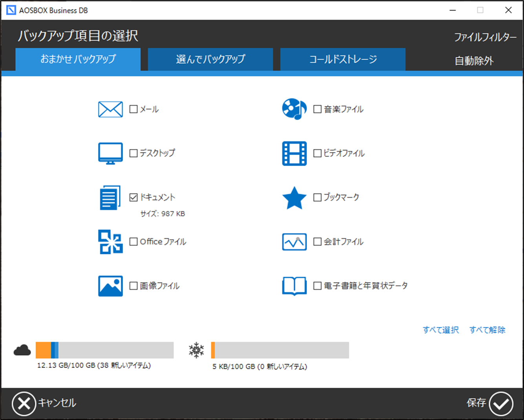Viewport: 524px width, 420px height.
Task: Click the キャンセル button
Action: (44, 403)
